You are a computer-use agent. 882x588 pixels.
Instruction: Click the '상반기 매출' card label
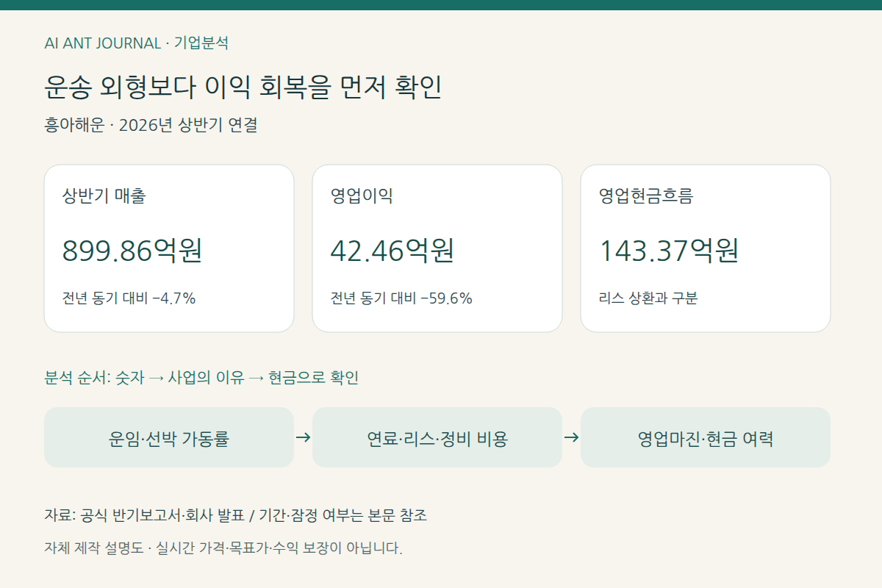click(104, 196)
